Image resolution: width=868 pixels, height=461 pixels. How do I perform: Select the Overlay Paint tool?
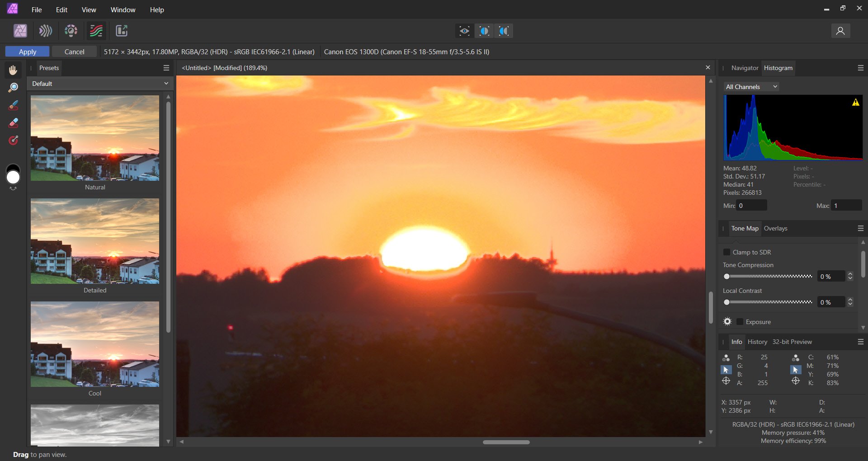[x=13, y=105]
